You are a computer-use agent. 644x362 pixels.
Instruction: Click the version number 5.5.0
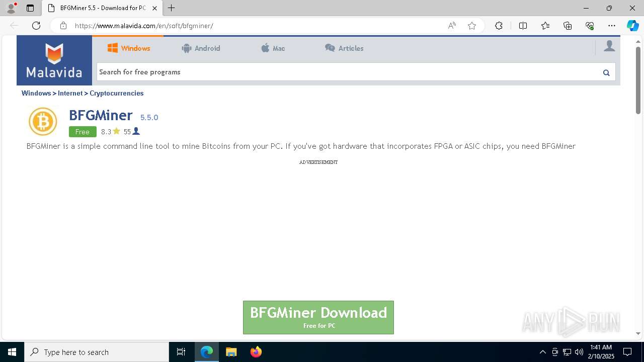coord(149,117)
